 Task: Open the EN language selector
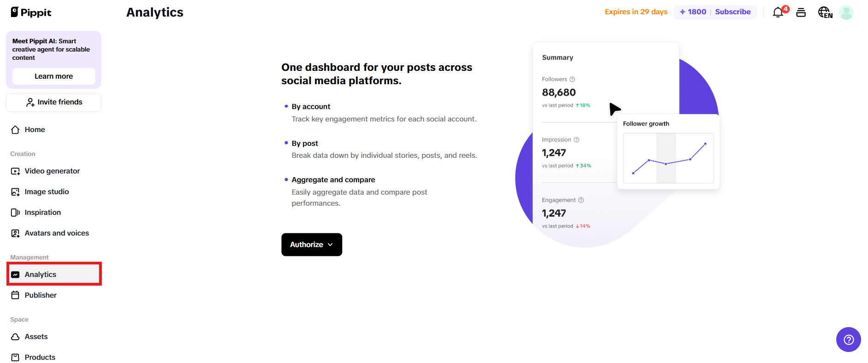825,12
